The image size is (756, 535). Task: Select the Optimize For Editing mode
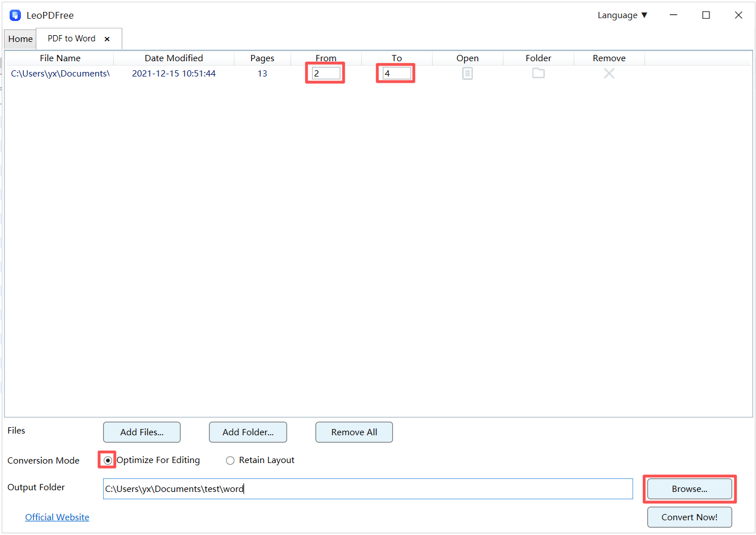coord(108,460)
